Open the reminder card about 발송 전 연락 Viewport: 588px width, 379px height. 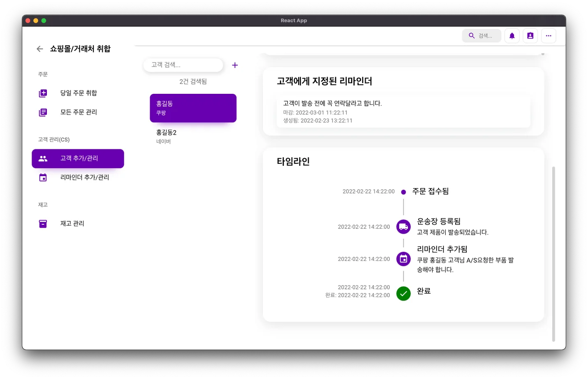click(x=403, y=112)
